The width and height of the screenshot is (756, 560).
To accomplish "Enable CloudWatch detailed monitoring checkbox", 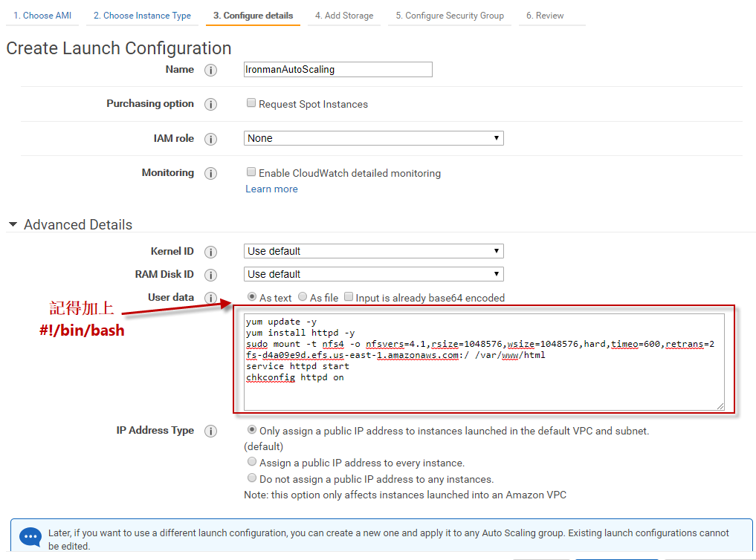I will point(251,172).
